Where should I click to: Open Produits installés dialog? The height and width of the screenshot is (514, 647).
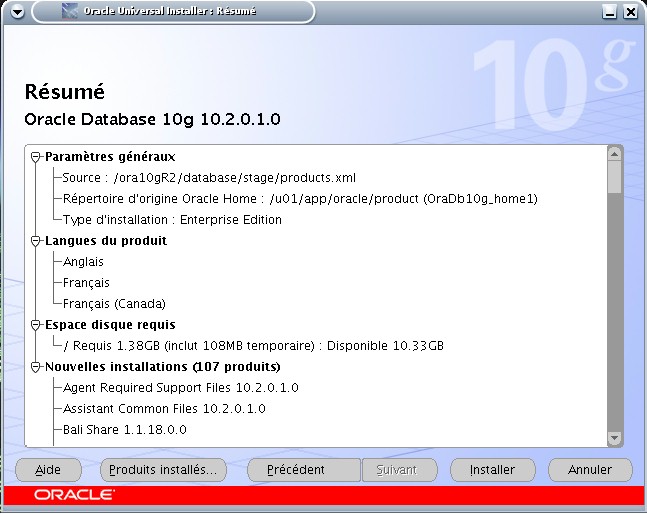click(x=163, y=470)
